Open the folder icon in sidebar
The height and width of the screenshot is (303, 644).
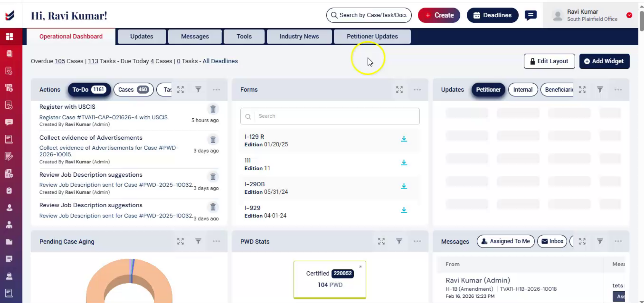pos(9,242)
